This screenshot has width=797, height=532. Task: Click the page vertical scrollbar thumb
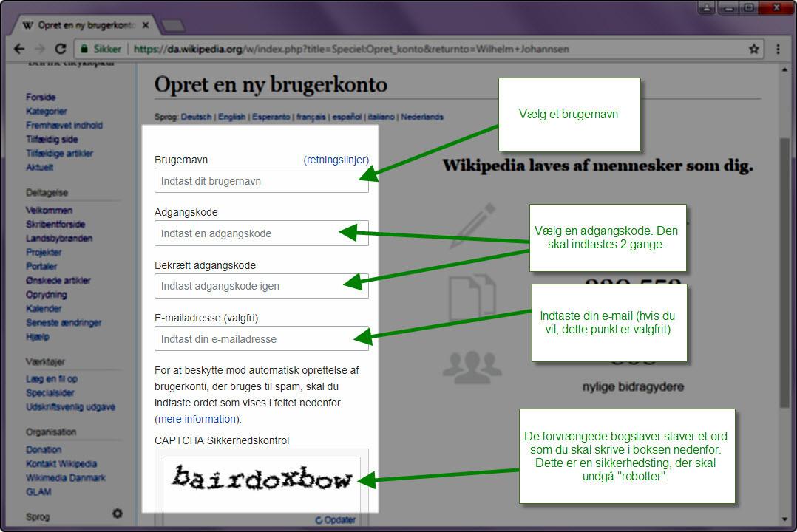click(x=784, y=272)
